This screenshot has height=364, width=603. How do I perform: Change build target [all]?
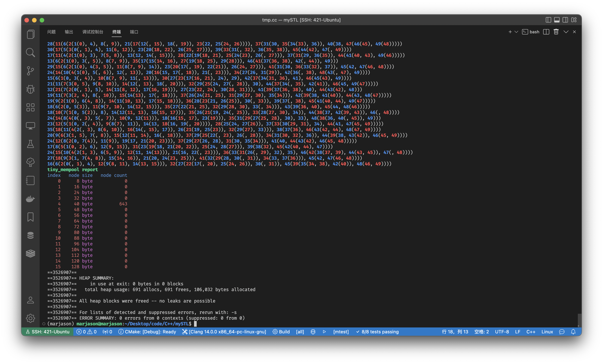pos(300,332)
